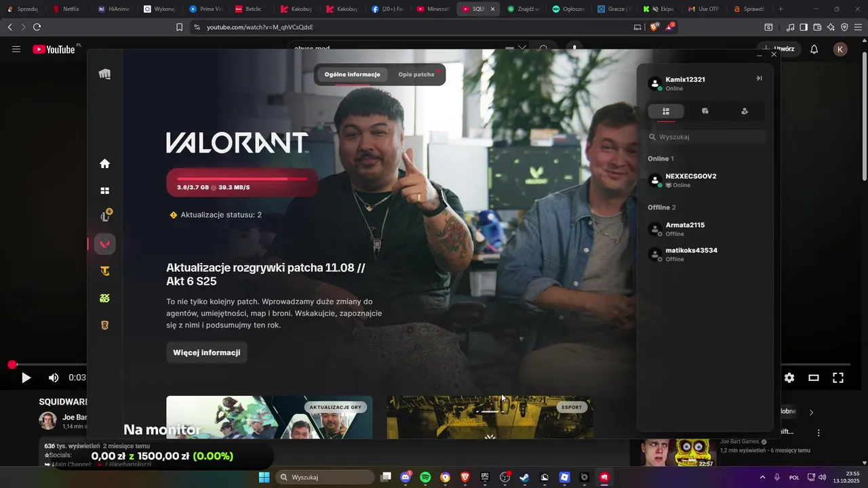Select the League of Legends sidebar icon
Image resolution: width=868 pixels, height=488 pixels.
point(105,216)
